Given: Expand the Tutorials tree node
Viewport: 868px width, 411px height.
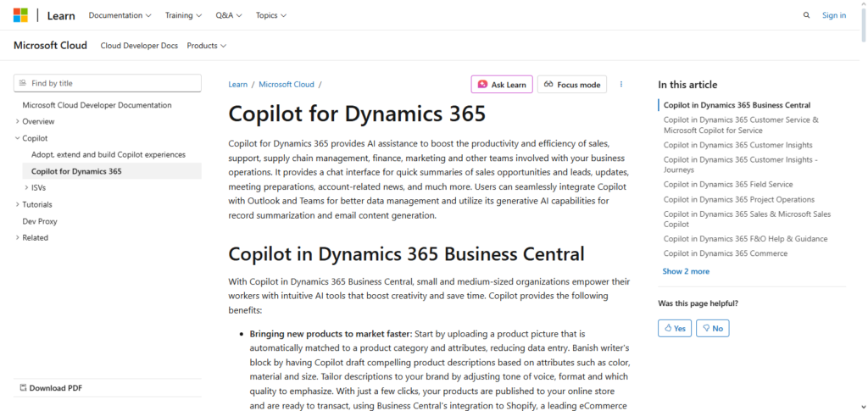Looking at the screenshot, I should pyautogui.click(x=33, y=205).
